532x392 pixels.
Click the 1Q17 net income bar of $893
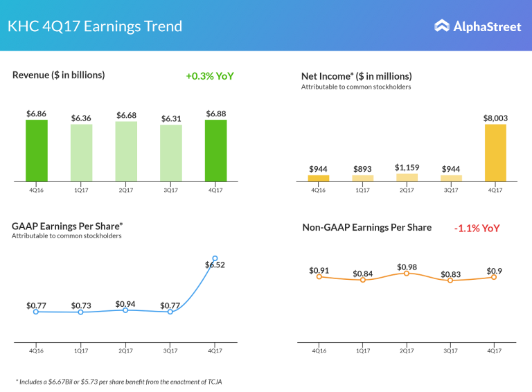362,178
